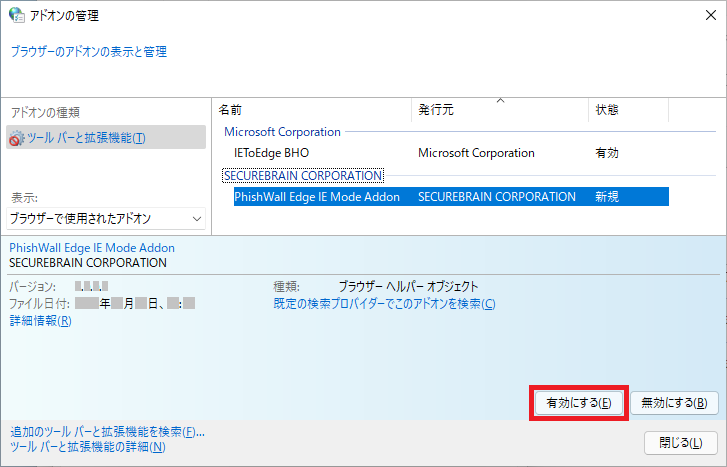The image size is (727, 467).
Task: Open the 詳細情報(R) link
Action: pyautogui.click(x=40, y=320)
